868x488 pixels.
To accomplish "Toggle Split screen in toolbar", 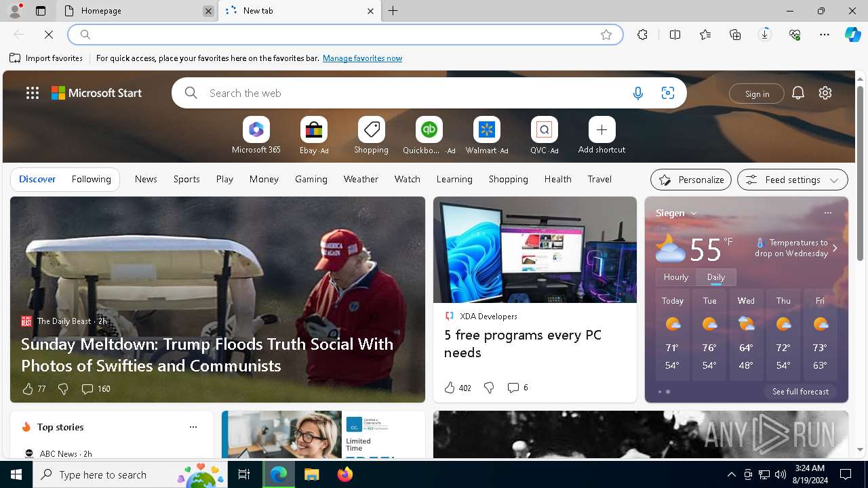I will 675,35.
